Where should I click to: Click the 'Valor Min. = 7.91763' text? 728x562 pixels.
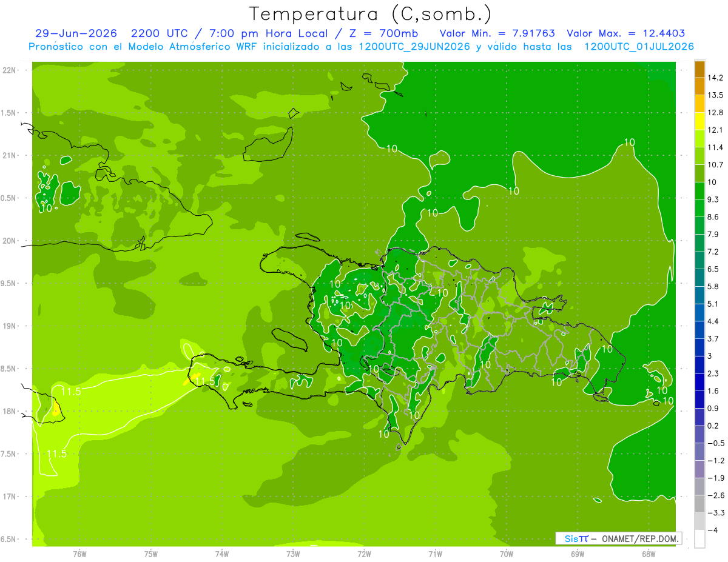tap(497, 33)
